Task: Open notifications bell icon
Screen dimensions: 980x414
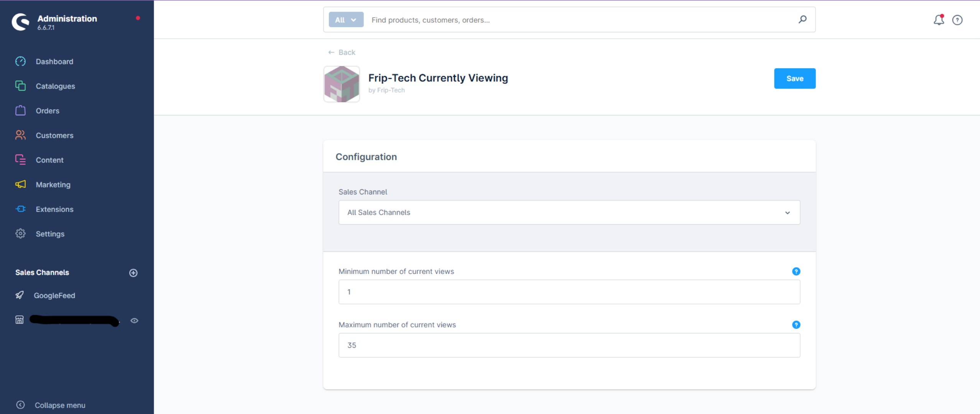Action: 939,20
